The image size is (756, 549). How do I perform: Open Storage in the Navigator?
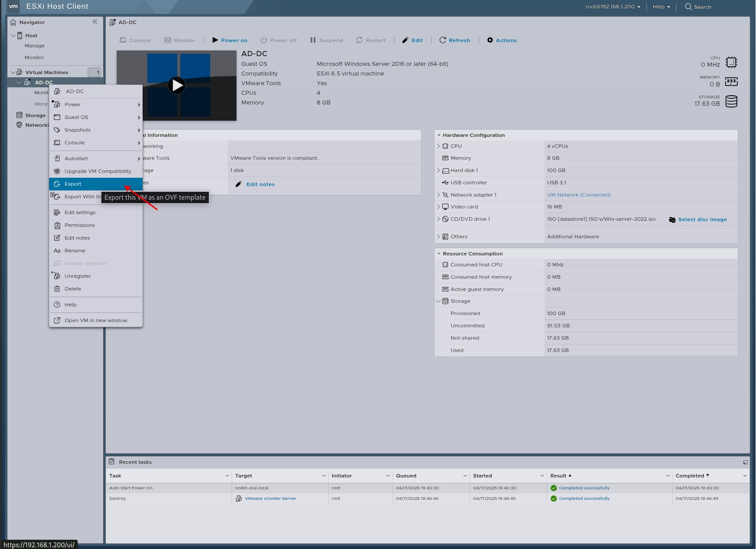click(x=34, y=115)
